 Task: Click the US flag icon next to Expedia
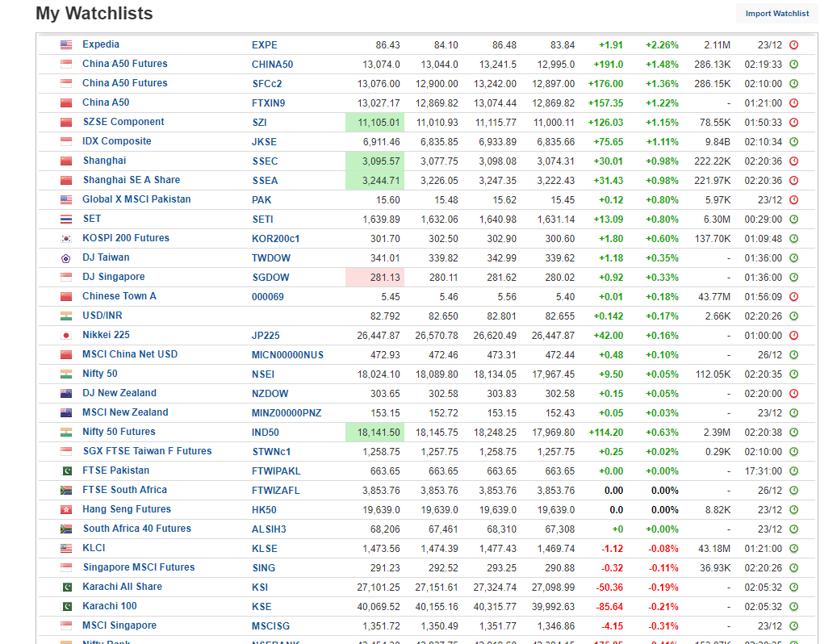pos(66,45)
